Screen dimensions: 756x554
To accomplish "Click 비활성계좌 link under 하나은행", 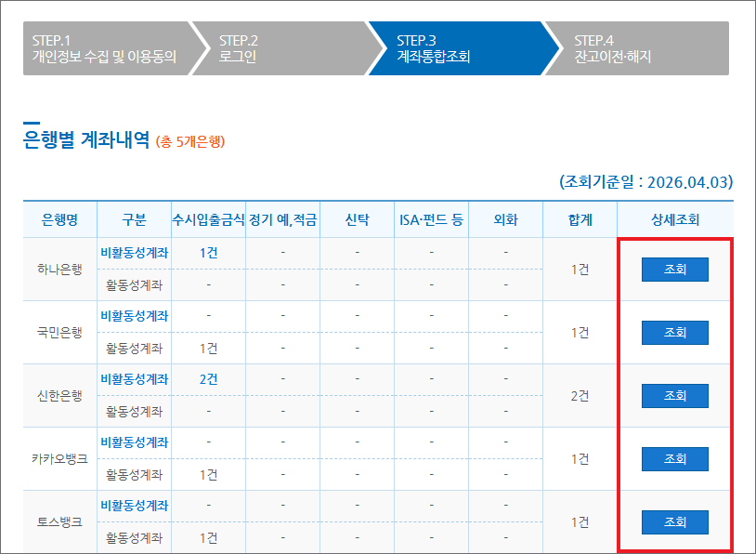I will click(134, 253).
